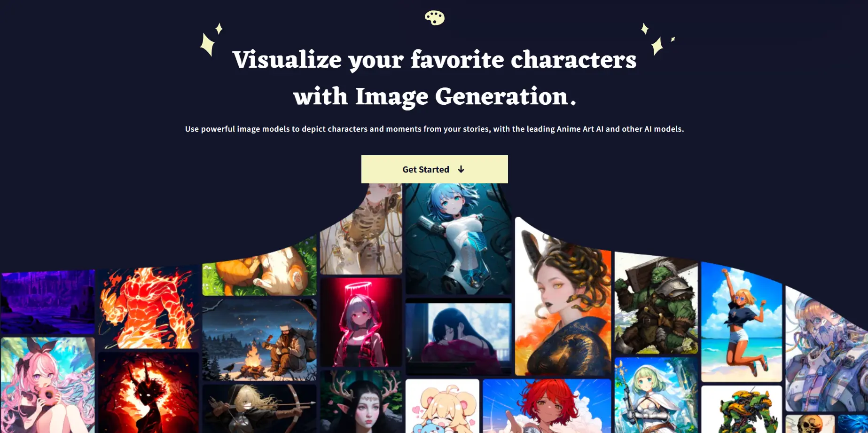Click the Get Started button
868x433 pixels.
point(434,169)
